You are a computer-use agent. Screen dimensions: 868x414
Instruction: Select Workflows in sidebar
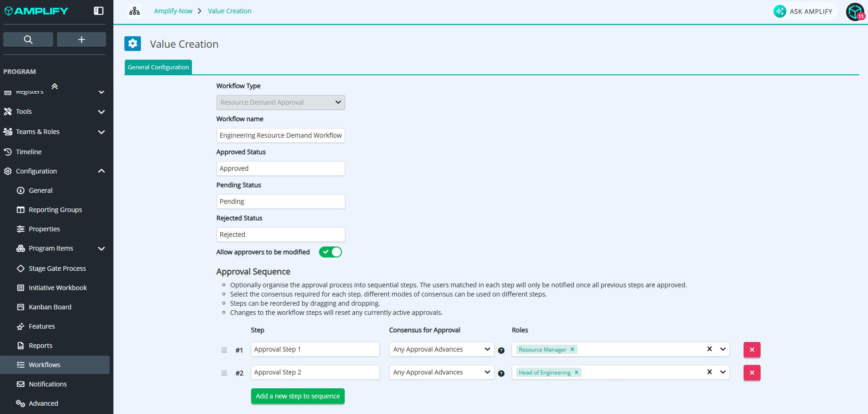(x=55, y=365)
